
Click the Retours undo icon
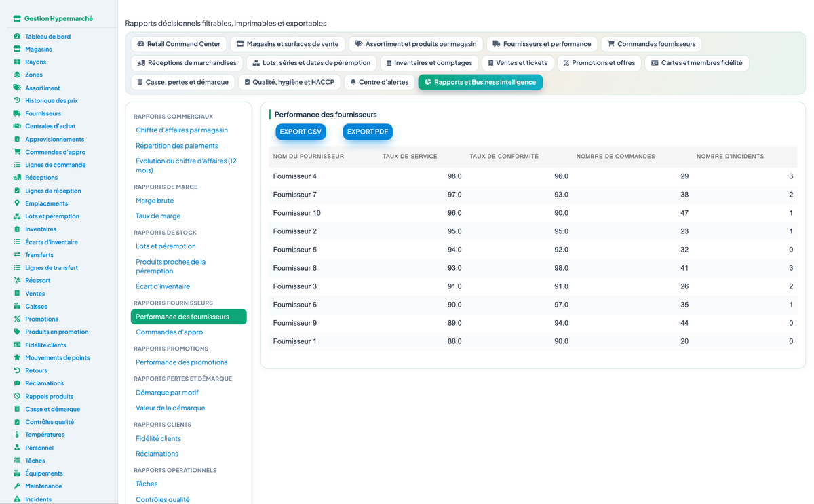point(17,370)
